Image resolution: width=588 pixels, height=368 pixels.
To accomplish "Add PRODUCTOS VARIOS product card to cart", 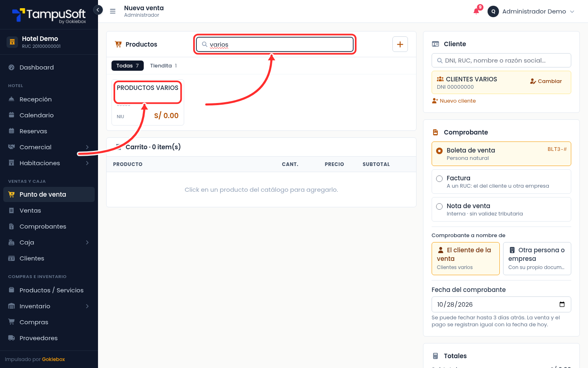I will point(148,102).
